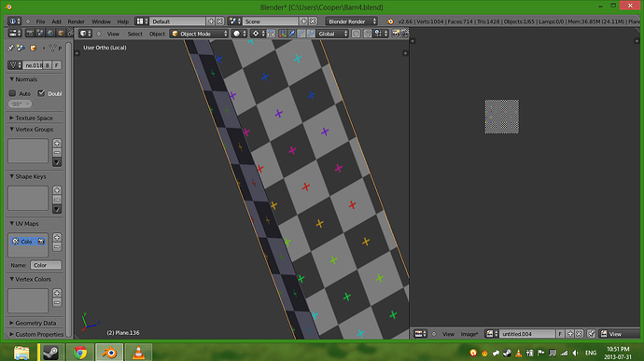
Task: Click the mesh user count 8 button
Action: 48,65
